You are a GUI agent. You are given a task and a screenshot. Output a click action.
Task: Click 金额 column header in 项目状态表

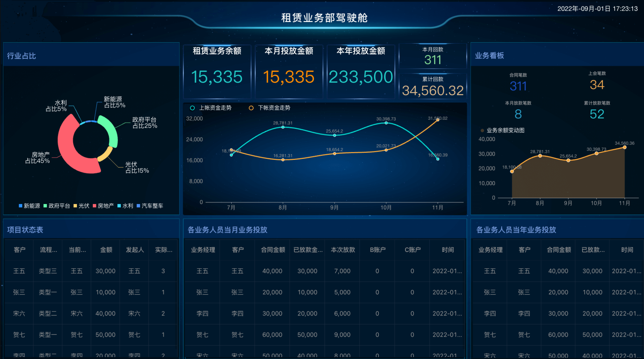click(106, 250)
